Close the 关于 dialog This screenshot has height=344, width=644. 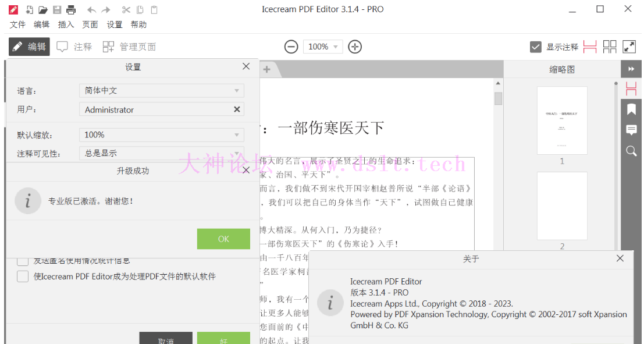tap(620, 258)
